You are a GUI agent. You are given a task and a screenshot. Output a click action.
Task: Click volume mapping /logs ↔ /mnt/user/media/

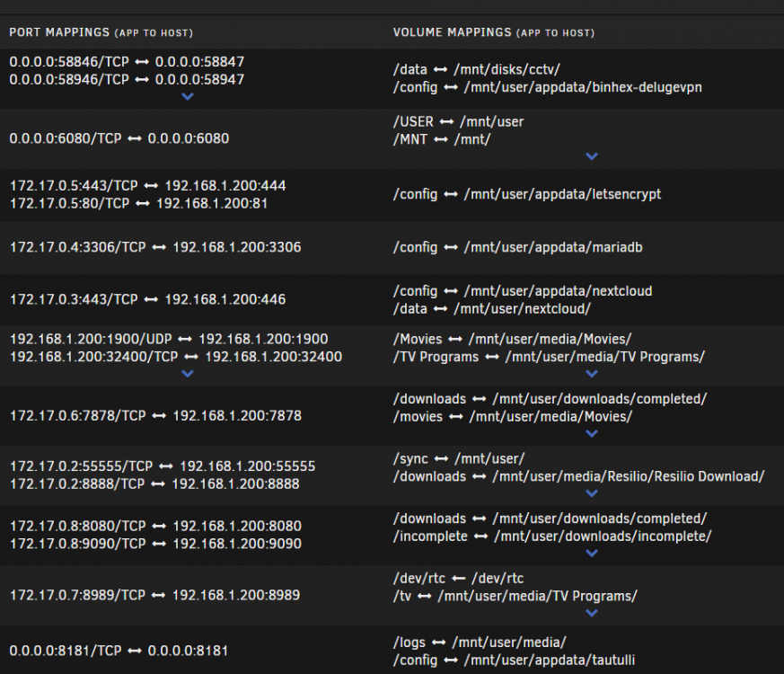tap(480, 643)
